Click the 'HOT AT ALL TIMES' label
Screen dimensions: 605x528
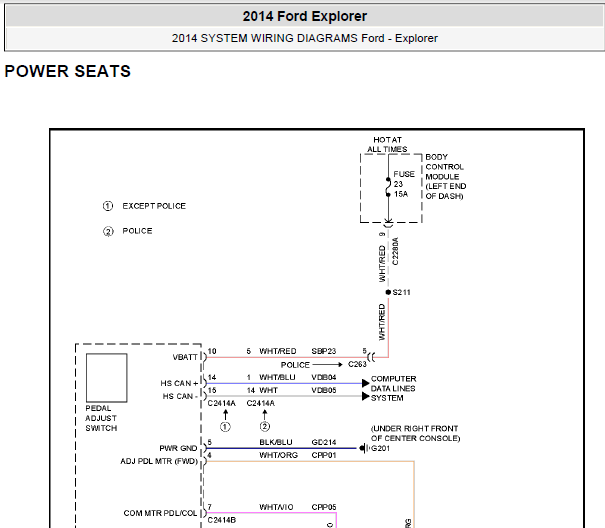click(387, 144)
